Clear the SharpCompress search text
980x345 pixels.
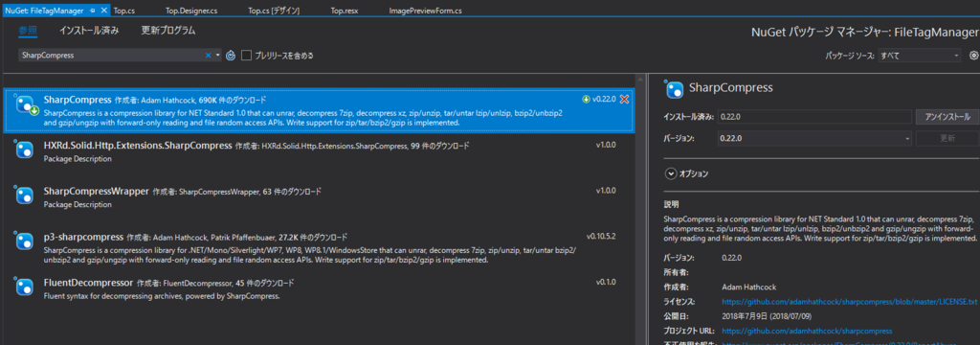click(208, 55)
